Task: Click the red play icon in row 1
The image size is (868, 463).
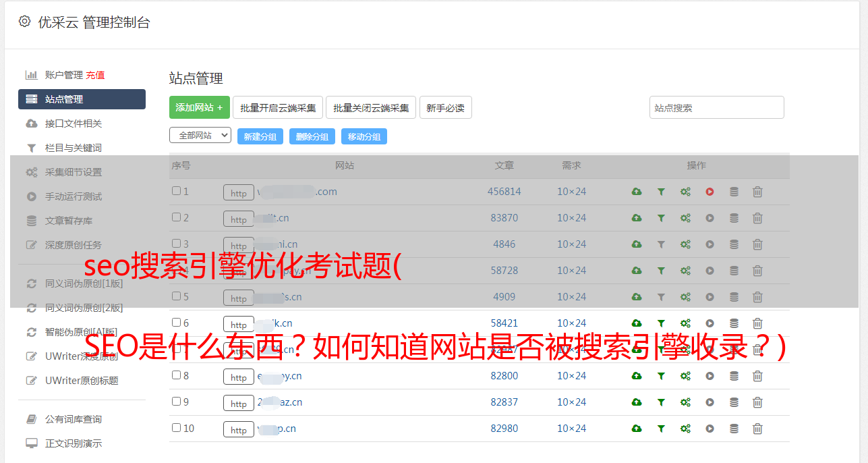Action: click(x=710, y=192)
